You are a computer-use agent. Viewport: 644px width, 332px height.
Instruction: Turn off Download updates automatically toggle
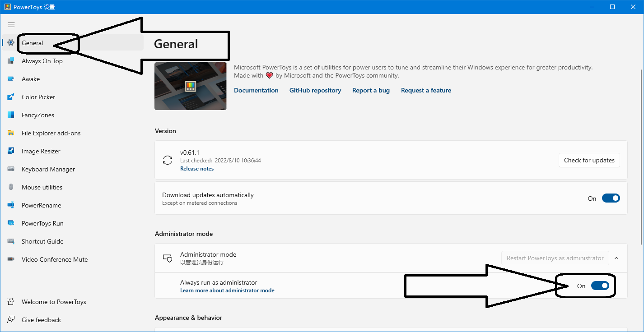pyautogui.click(x=611, y=198)
